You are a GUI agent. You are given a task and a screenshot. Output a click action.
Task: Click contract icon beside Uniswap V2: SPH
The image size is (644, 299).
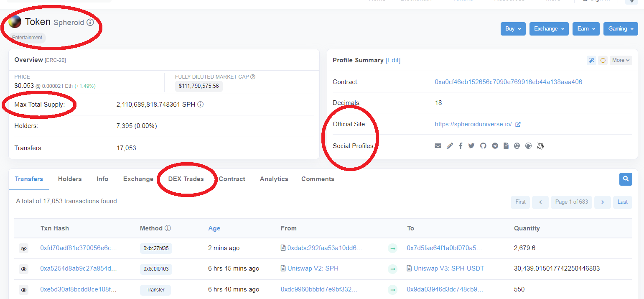click(283, 268)
